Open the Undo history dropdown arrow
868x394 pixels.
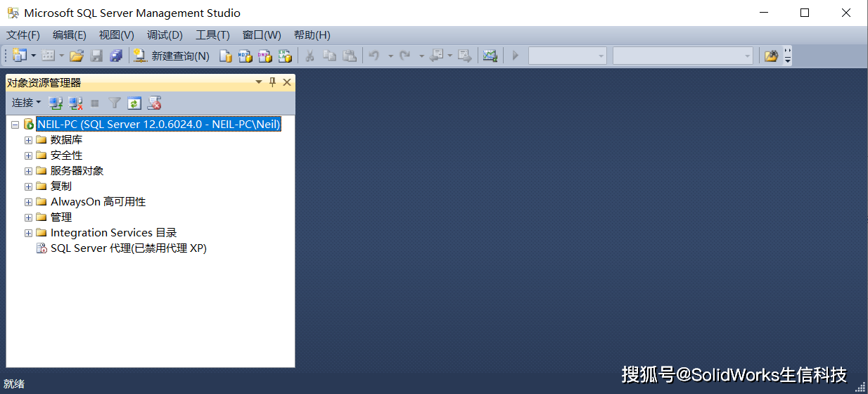[x=390, y=56]
